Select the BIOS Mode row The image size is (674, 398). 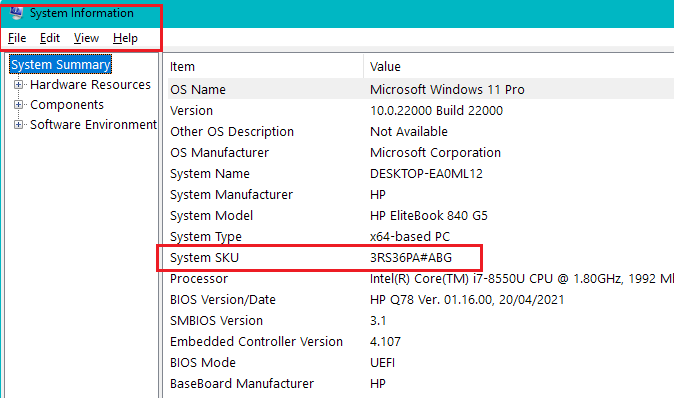[x=421, y=363]
